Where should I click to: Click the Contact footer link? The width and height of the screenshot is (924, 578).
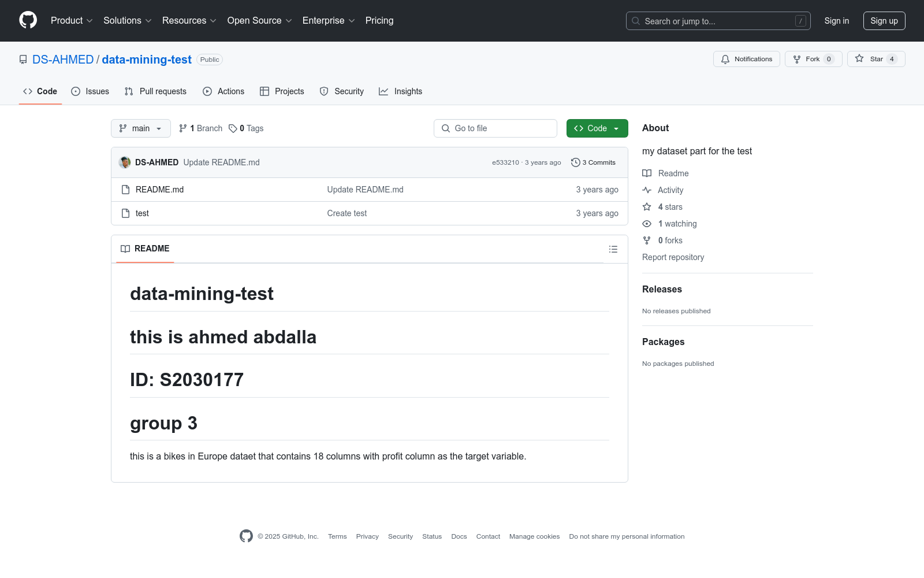coord(488,536)
